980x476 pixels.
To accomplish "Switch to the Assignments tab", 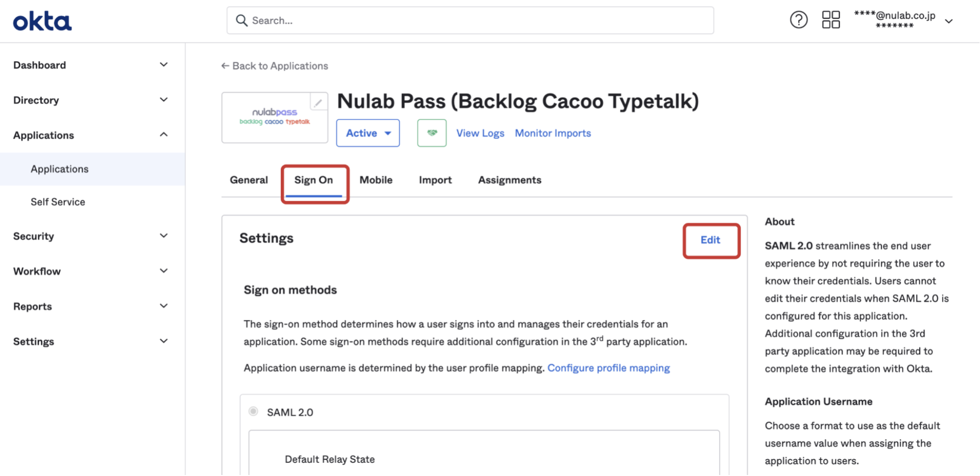I will pyautogui.click(x=510, y=180).
